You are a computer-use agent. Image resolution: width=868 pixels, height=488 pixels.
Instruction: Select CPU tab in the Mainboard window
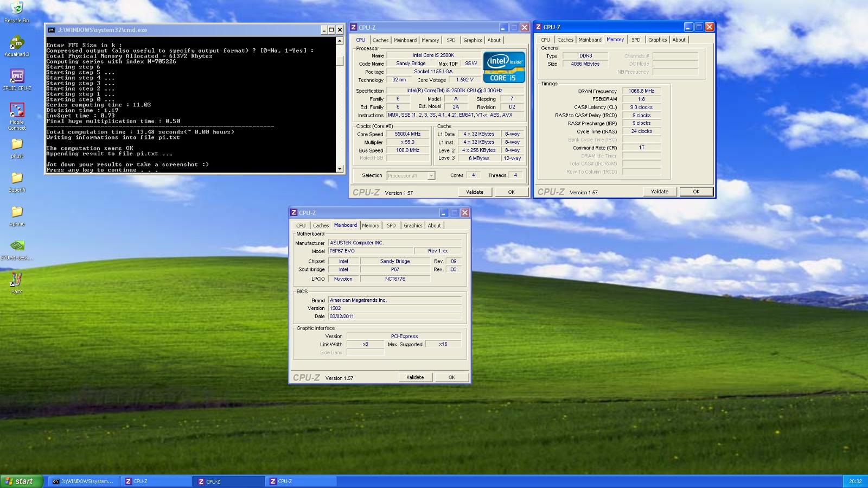pos(301,225)
